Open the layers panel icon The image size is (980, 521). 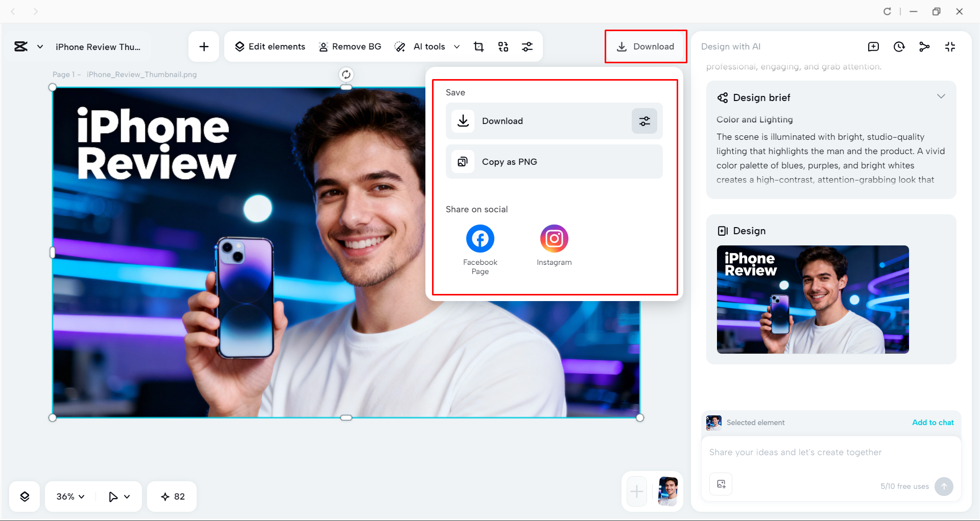point(25,497)
